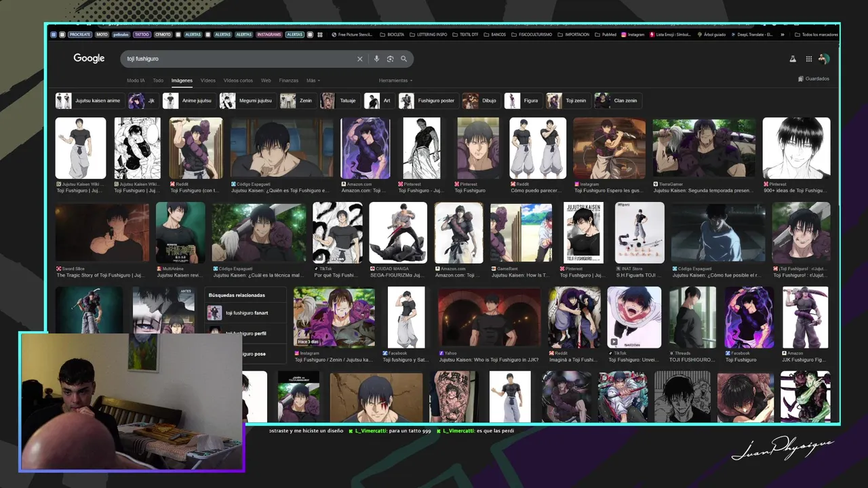This screenshot has height=488, width=868.
Task: Open the IMPORTACION bookmarks folder
Action: 574,35
